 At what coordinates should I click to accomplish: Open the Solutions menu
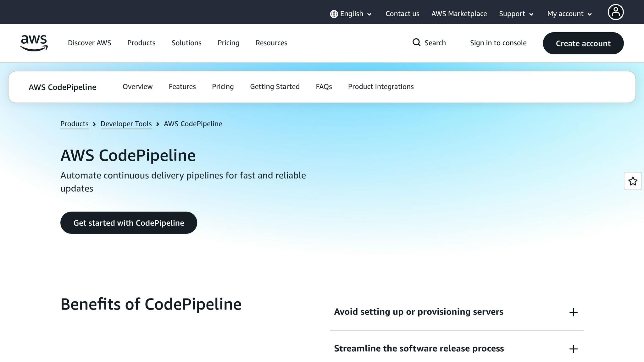tap(186, 43)
